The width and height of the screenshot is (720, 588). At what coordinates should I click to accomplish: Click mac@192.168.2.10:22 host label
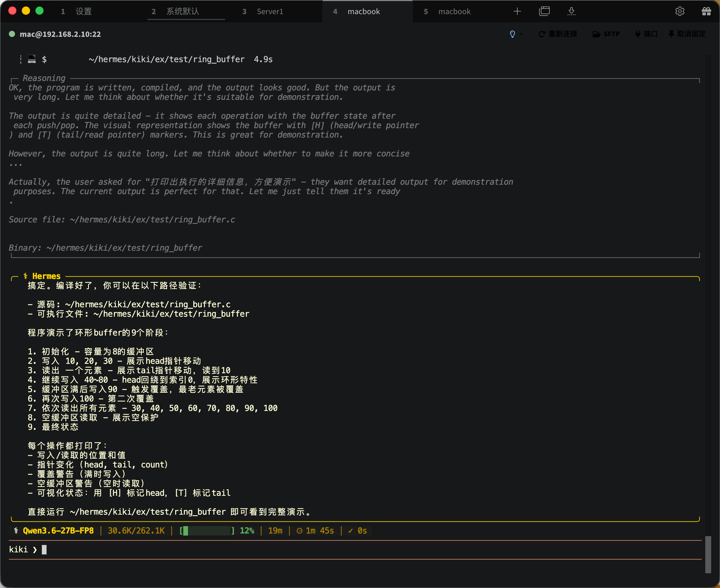60,34
